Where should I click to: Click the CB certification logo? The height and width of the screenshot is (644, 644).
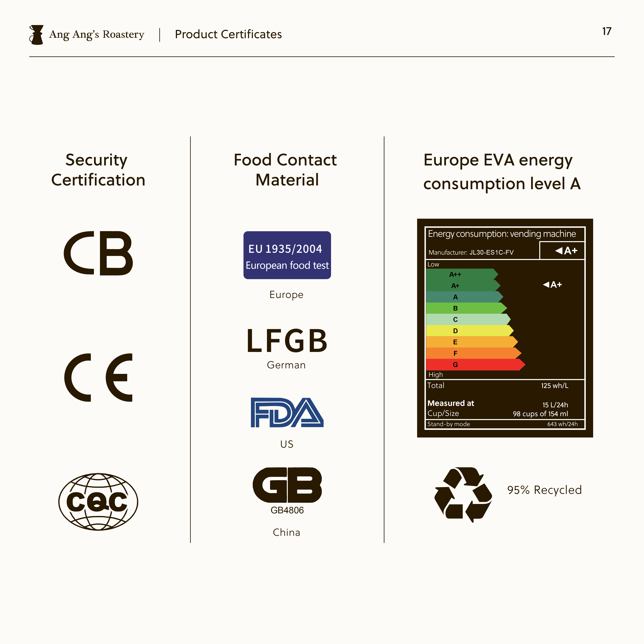point(98,253)
